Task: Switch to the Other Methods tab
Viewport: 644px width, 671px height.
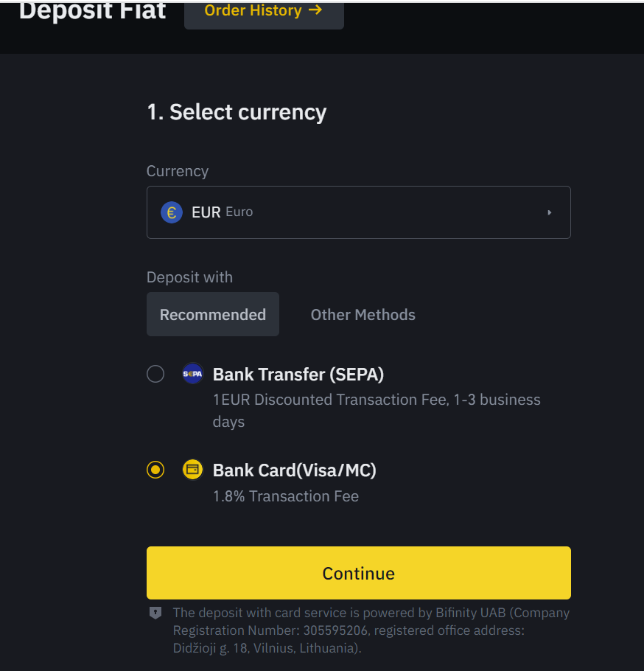Action: point(363,314)
